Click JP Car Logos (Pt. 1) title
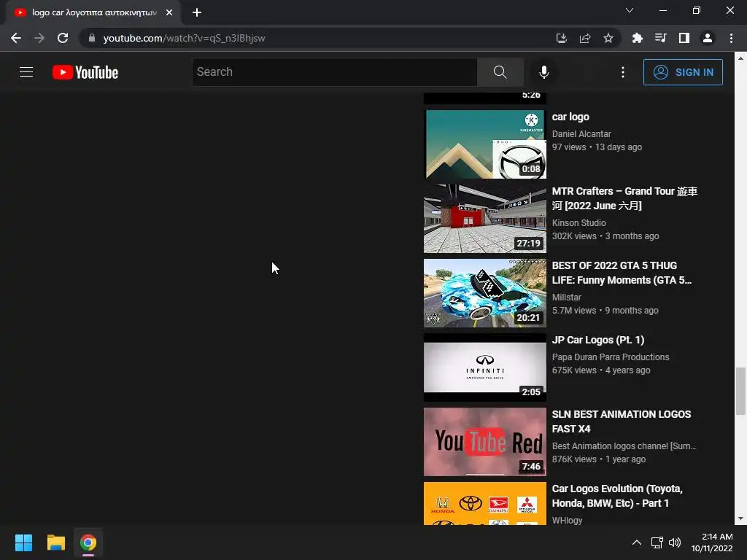The width and height of the screenshot is (747, 560). [x=598, y=340]
